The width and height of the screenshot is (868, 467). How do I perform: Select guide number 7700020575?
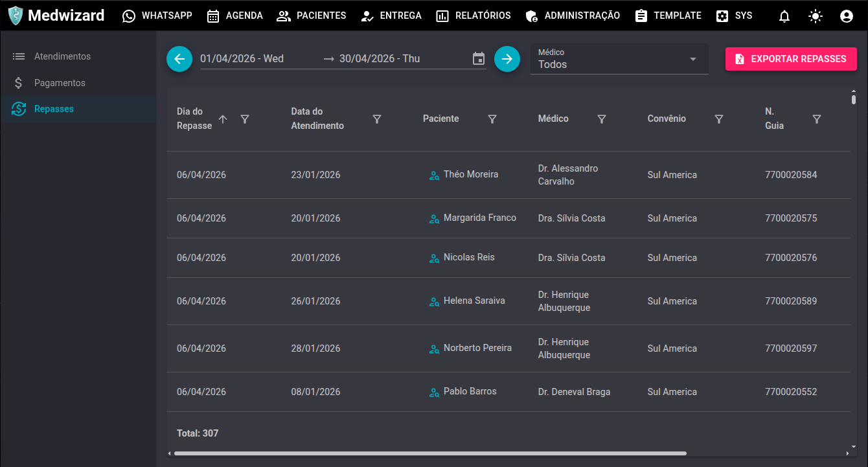791,218
